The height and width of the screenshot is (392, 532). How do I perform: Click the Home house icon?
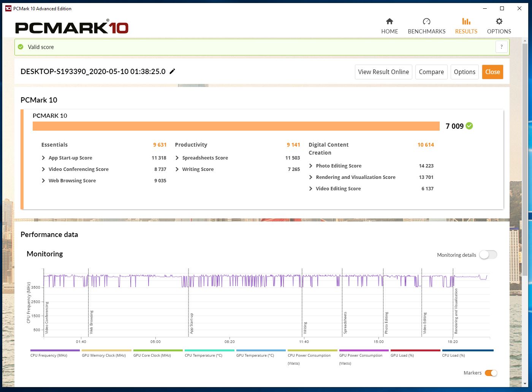point(389,21)
